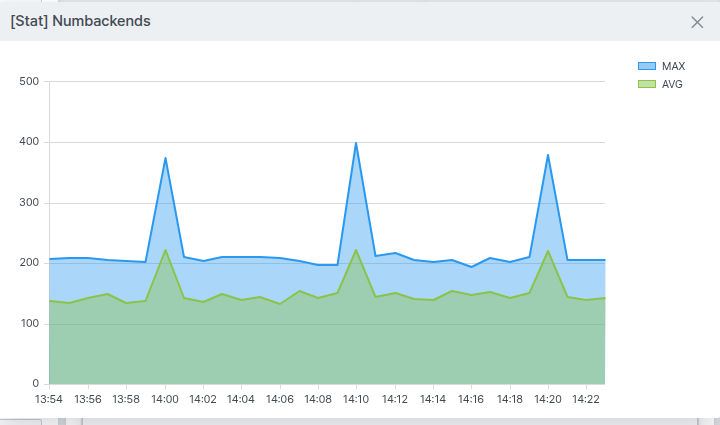Click the 14:06 x-axis time label
720x425 pixels.
click(280, 399)
